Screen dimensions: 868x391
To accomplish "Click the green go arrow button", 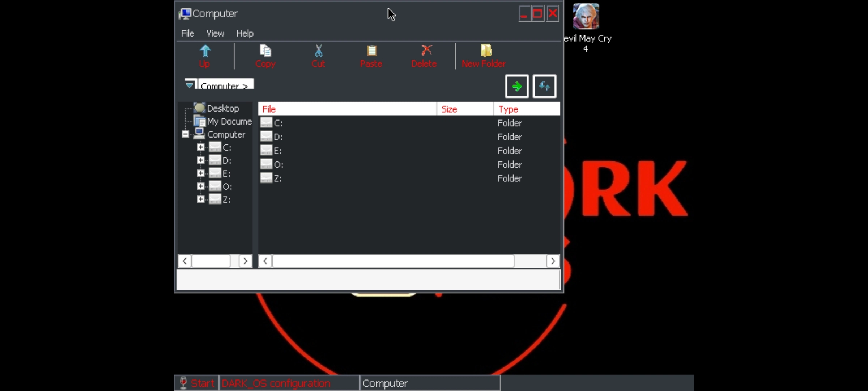I will click(x=517, y=86).
